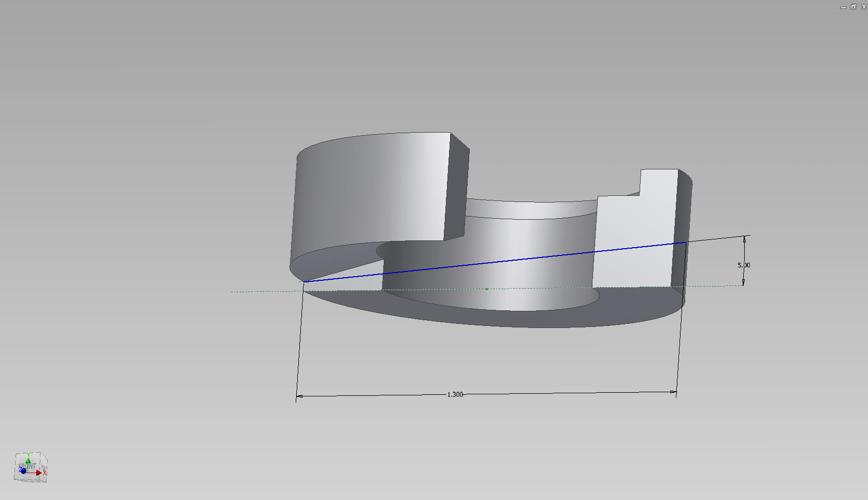Select the blue sketch line across the part
Image resolution: width=868 pixels, height=500 pixels.
click(x=496, y=262)
